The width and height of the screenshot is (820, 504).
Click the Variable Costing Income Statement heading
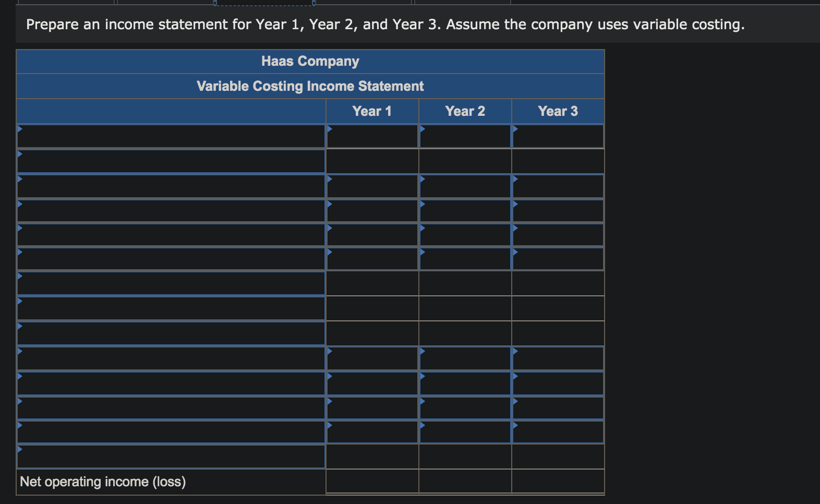pyautogui.click(x=310, y=86)
